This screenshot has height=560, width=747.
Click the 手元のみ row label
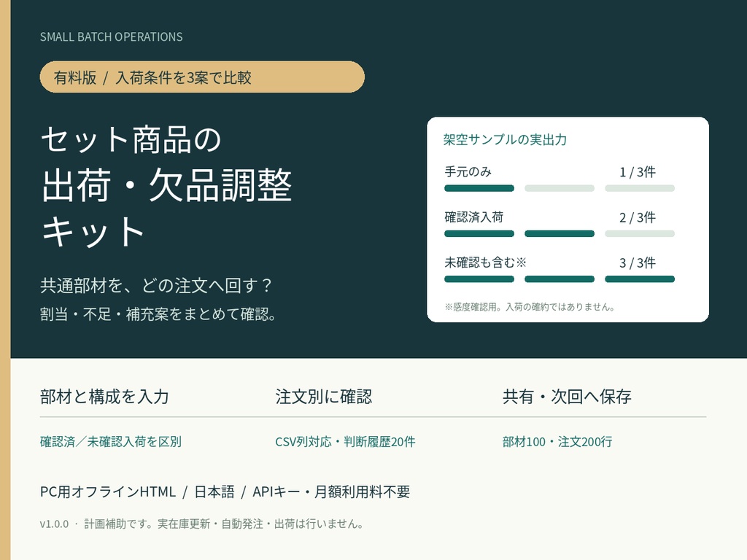point(468,171)
